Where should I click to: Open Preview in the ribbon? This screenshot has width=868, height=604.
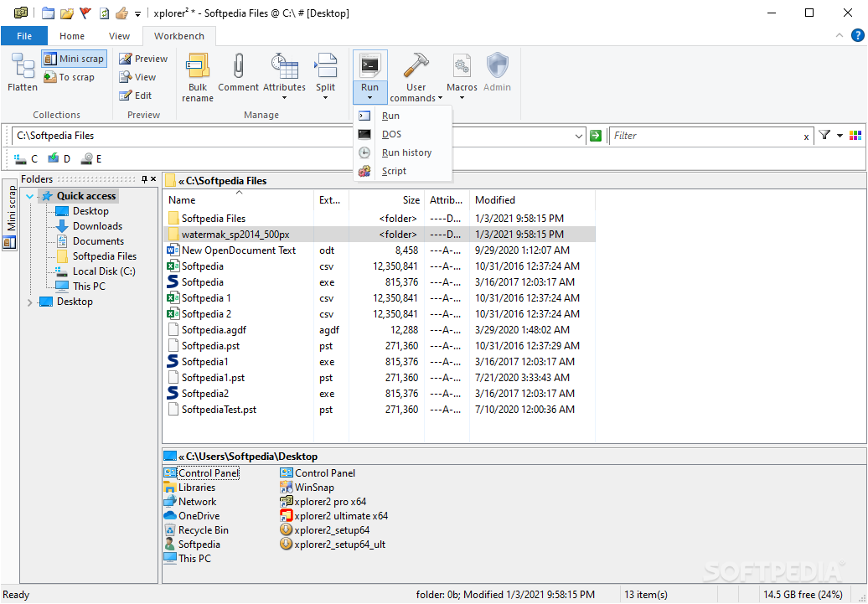pos(143,59)
